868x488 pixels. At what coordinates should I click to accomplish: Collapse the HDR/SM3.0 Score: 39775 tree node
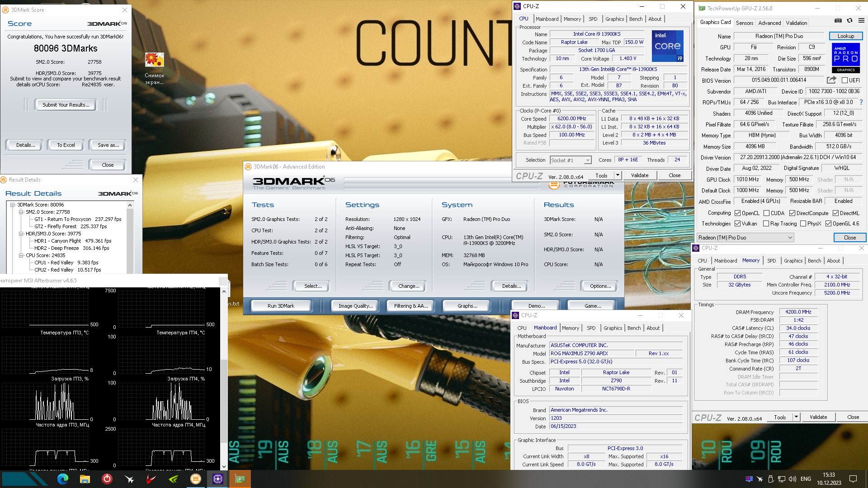(21, 234)
